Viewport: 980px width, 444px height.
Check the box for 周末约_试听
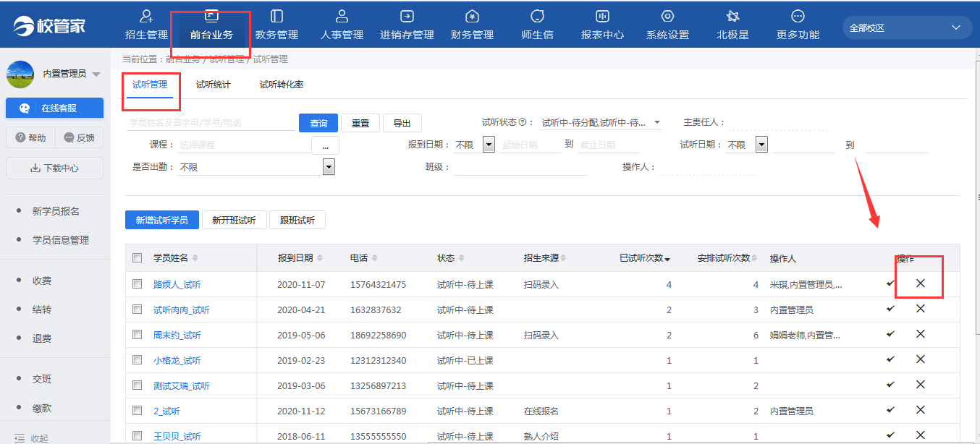(x=138, y=335)
